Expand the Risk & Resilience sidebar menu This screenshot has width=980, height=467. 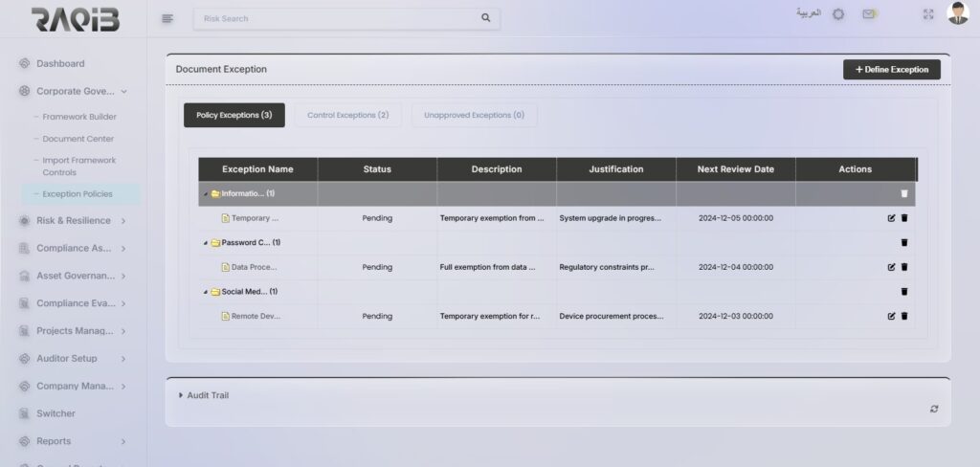point(123,221)
